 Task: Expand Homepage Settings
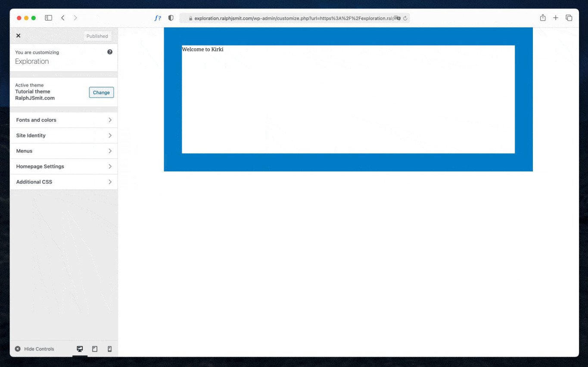coord(63,166)
